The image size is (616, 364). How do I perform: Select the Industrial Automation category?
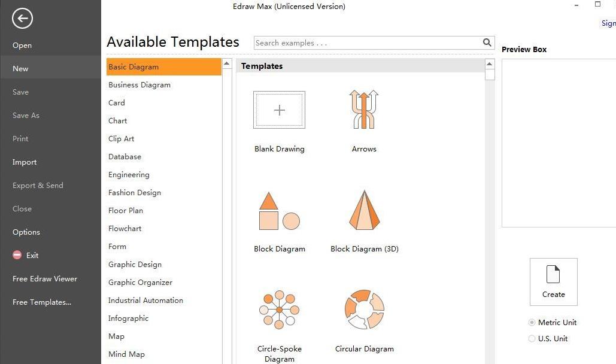145,301
